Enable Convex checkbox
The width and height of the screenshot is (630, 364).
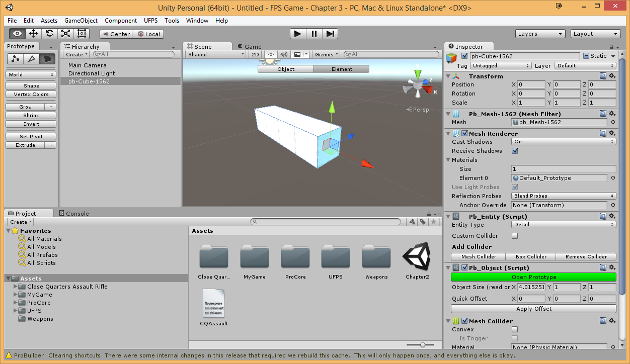(x=515, y=329)
